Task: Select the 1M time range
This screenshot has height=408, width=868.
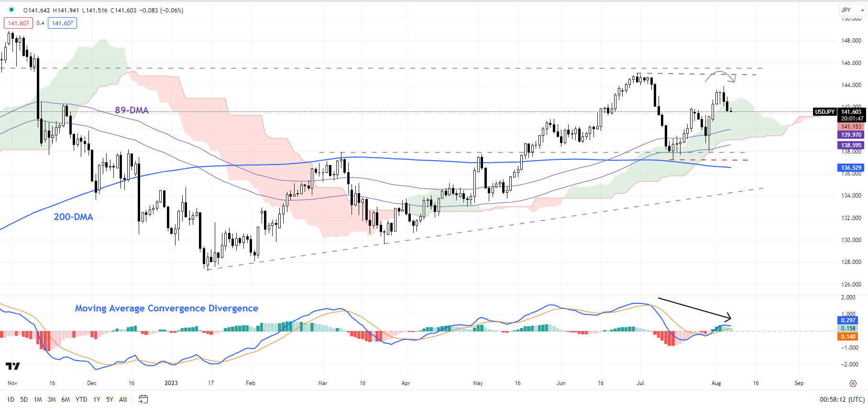Action: point(38,399)
